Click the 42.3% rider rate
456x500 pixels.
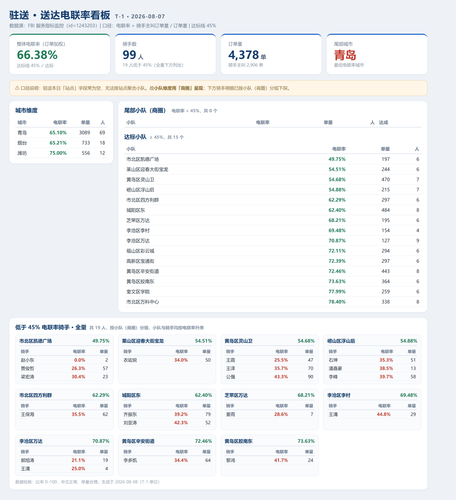(x=181, y=423)
